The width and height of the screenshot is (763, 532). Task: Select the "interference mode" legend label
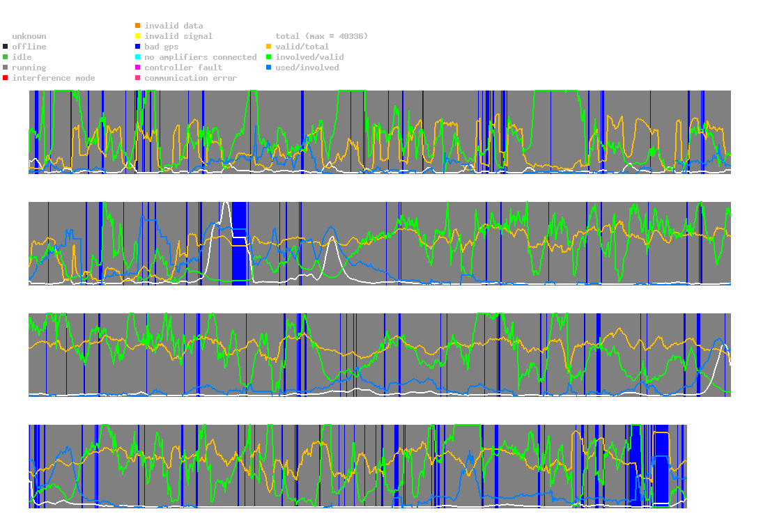54,78
